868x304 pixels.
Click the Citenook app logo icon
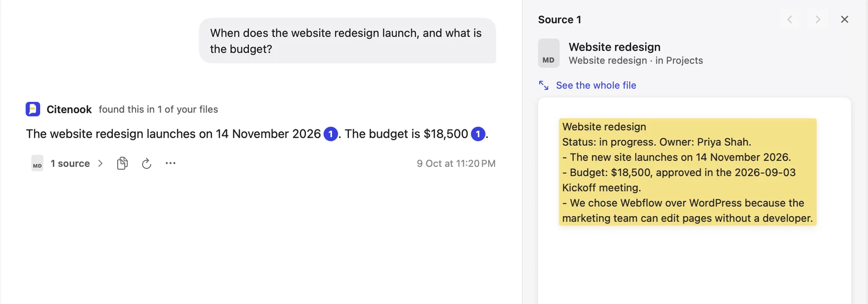(33, 109)
